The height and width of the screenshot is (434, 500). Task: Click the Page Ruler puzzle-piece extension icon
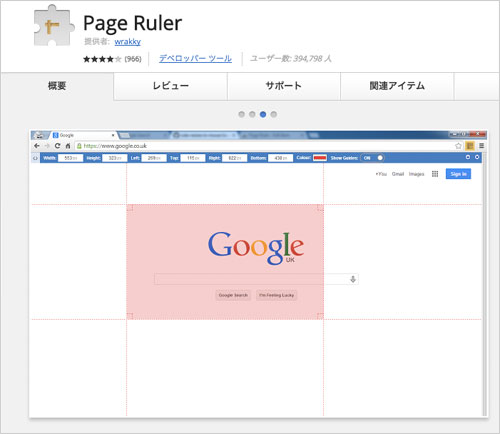(x=54, y=26)
